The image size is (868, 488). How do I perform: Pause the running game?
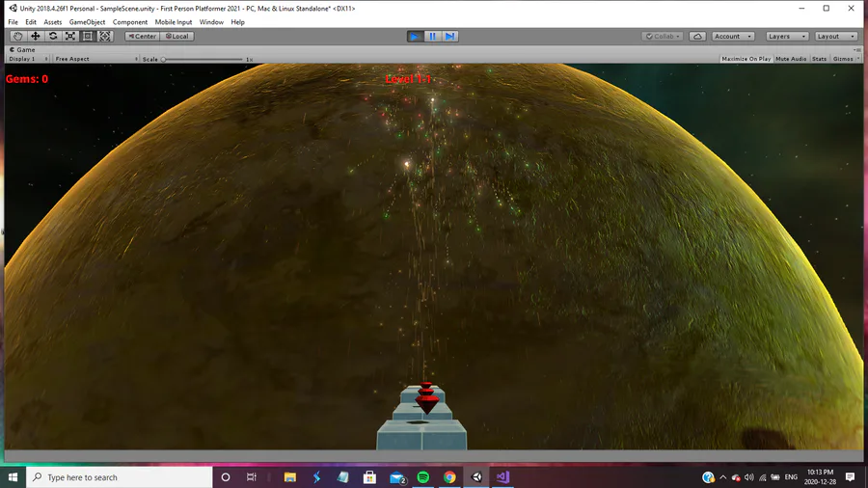click(432, 36)
